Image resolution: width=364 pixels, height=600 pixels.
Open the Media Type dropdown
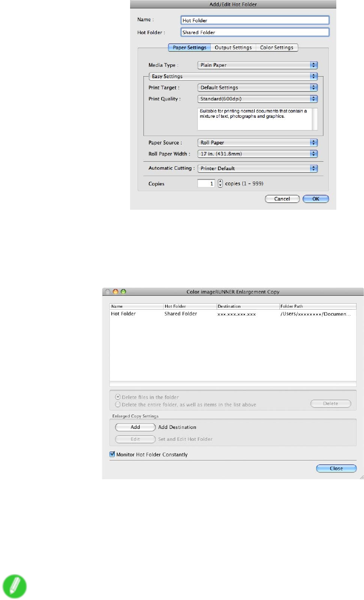point(257,65)
